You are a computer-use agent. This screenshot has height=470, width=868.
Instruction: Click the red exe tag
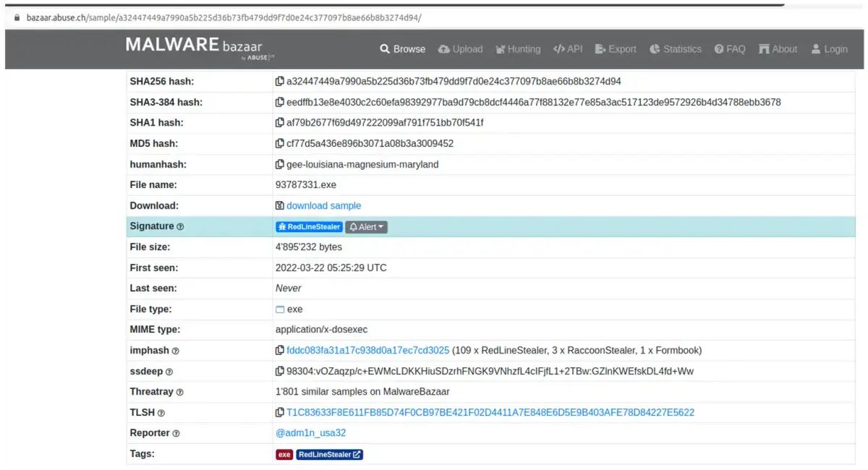click(284, 455)
